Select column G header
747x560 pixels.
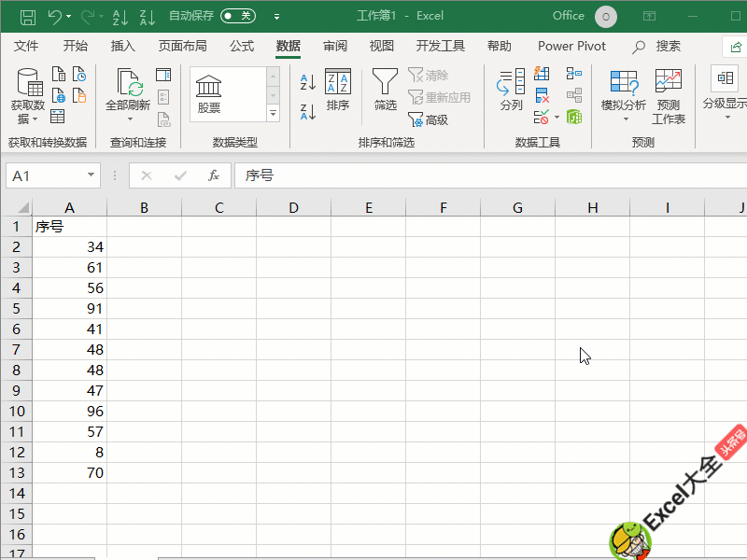518,207
